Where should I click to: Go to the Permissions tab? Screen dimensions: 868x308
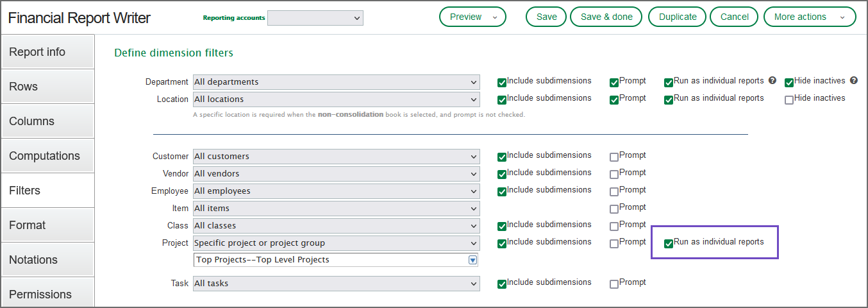click(47, 294)
